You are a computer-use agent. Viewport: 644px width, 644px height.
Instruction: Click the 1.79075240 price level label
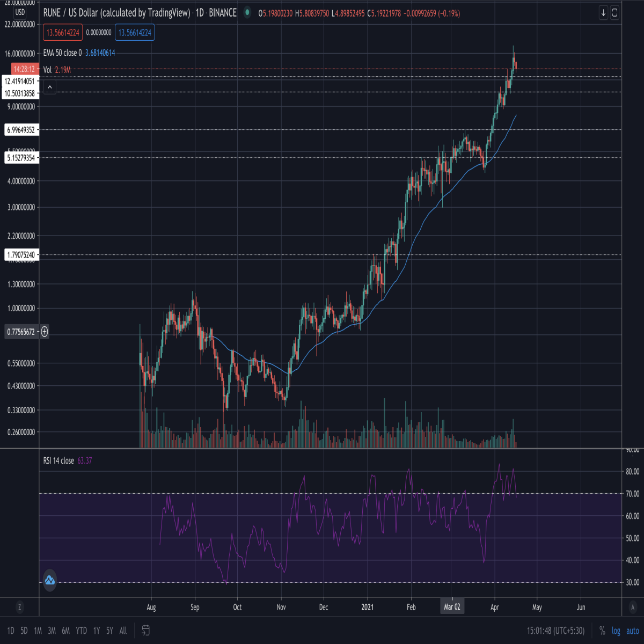click(21, 255)
